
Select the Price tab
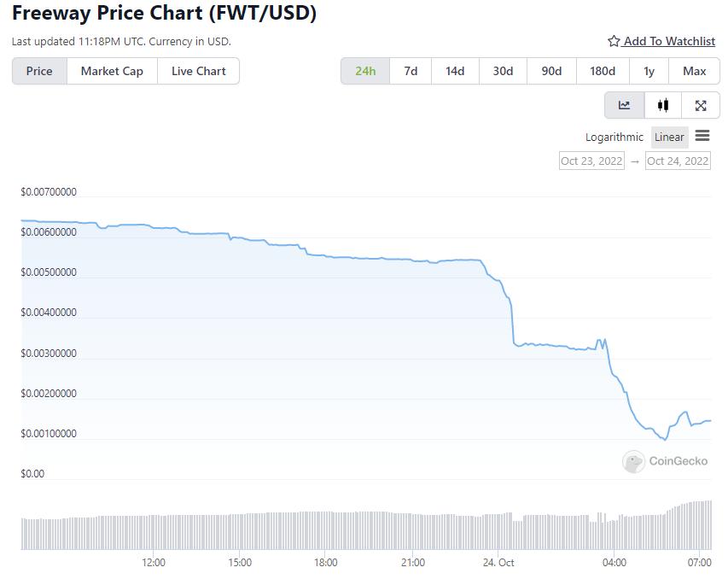tap(38, 71)
